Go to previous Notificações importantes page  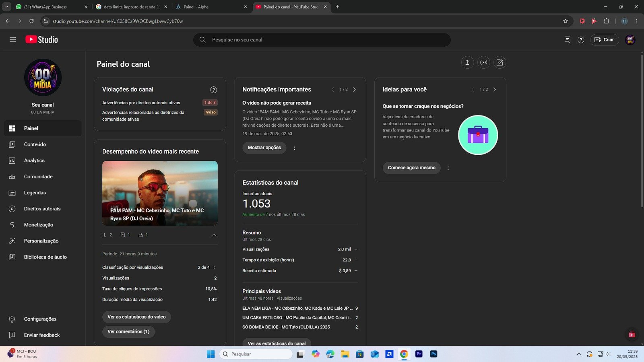click(x=332, y=90)
